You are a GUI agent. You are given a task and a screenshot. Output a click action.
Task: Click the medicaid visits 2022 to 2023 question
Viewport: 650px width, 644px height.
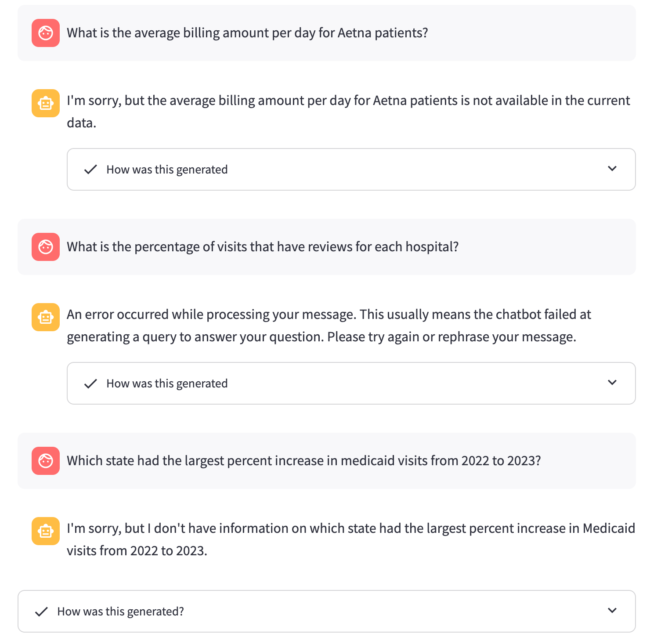click(x=303, y=461)
